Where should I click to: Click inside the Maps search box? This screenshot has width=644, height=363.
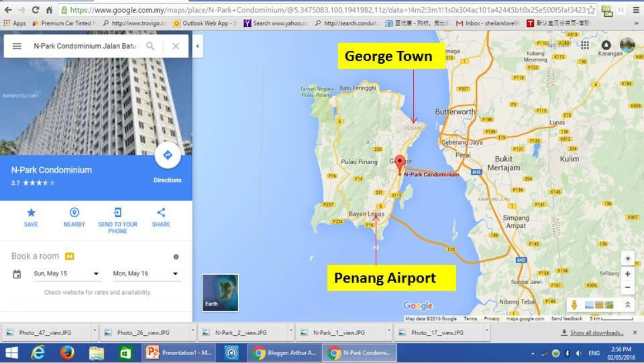[x=84, y=46]
